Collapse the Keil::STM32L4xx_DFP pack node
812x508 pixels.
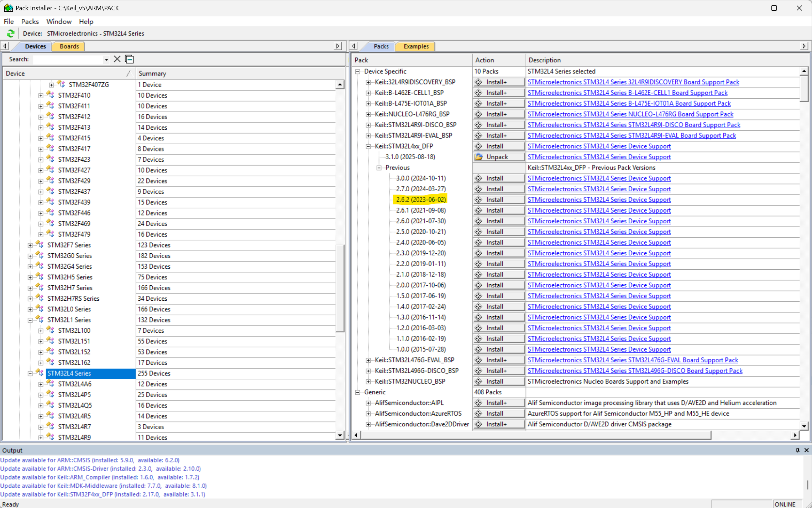click(368, 146)
